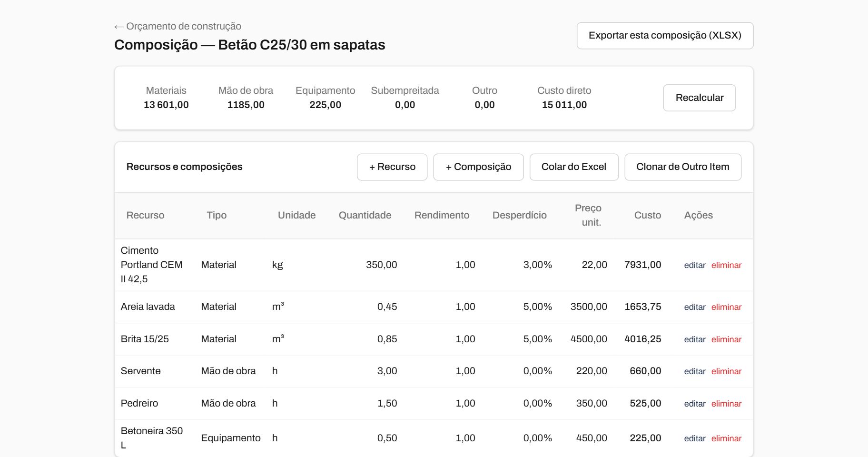The height and width of the screenshot is (457, 868).
Task: Eliminate the Areia lavada row
Action: pos(726,307)
